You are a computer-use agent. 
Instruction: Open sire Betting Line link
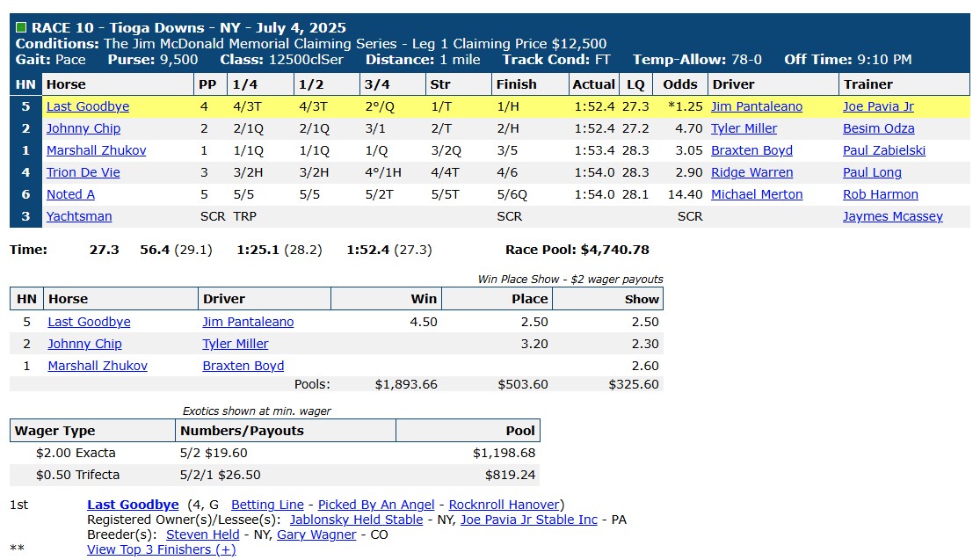coord(267,505)
